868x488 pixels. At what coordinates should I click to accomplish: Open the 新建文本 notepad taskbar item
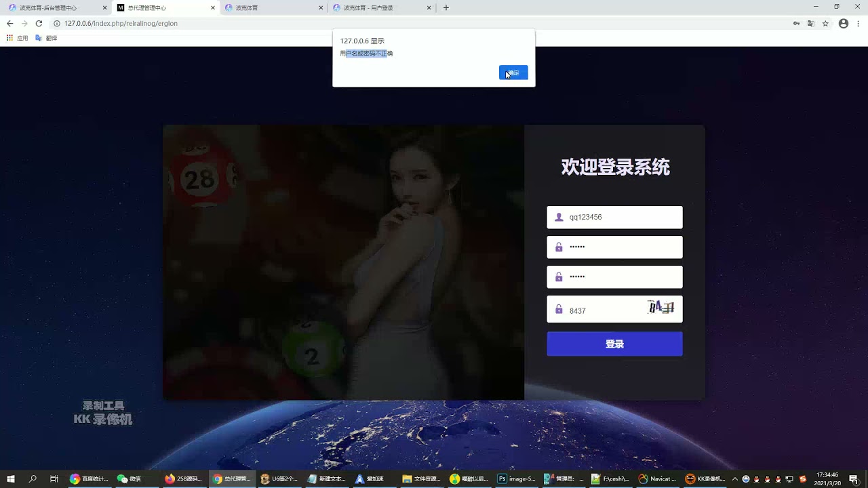coord(326,479)
